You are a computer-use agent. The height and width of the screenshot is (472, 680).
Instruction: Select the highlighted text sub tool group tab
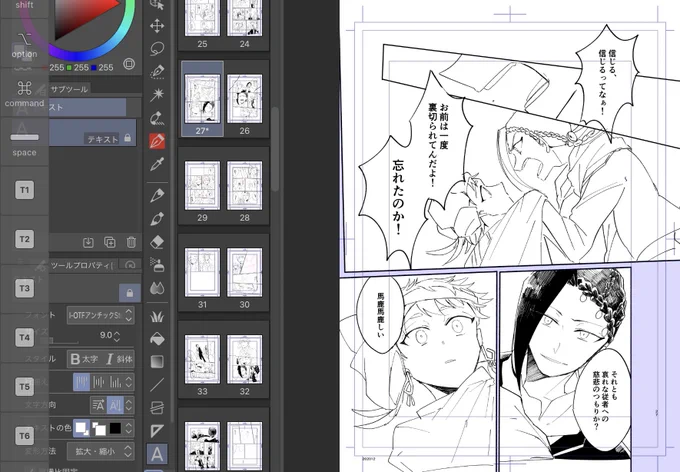88,108
